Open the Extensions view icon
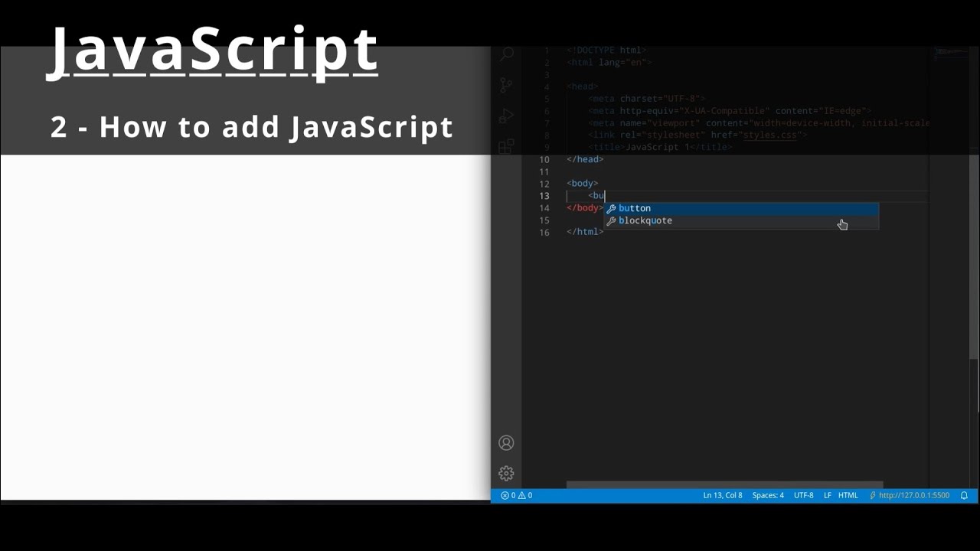Viewport: 980px width, 551px height. click(x=506, y=146)
